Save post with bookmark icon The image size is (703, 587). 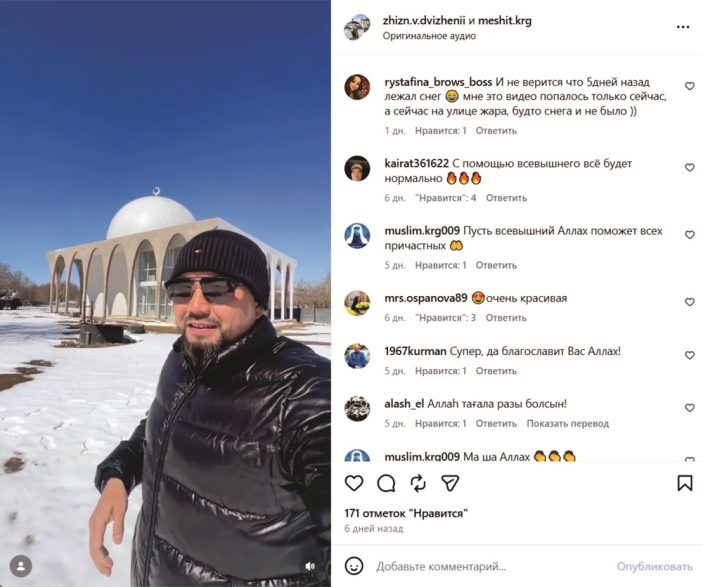(x=685, y=483)
